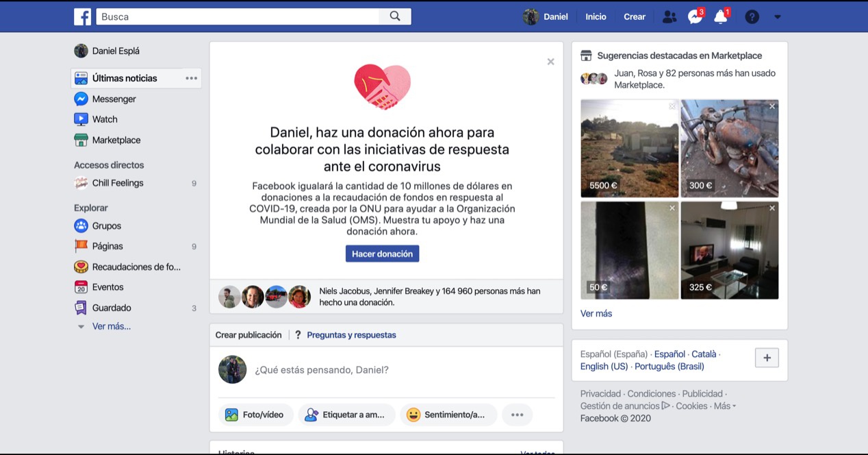Open Watch from the left sidebar

96,119
